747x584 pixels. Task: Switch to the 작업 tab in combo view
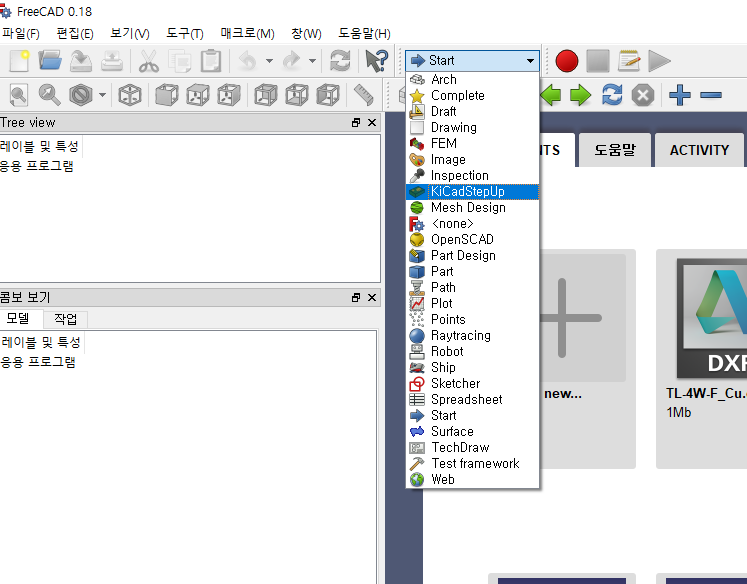pyautogui.click(x=66, y=319)
